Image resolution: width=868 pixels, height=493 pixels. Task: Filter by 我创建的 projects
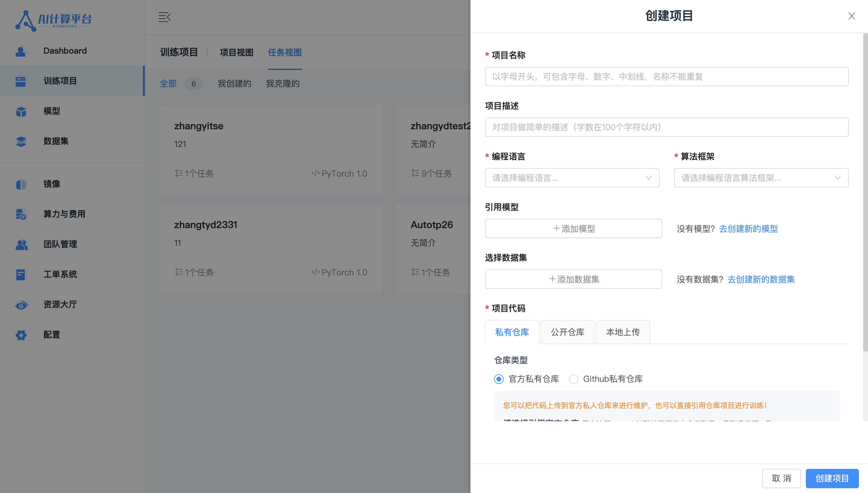[234, 84]
